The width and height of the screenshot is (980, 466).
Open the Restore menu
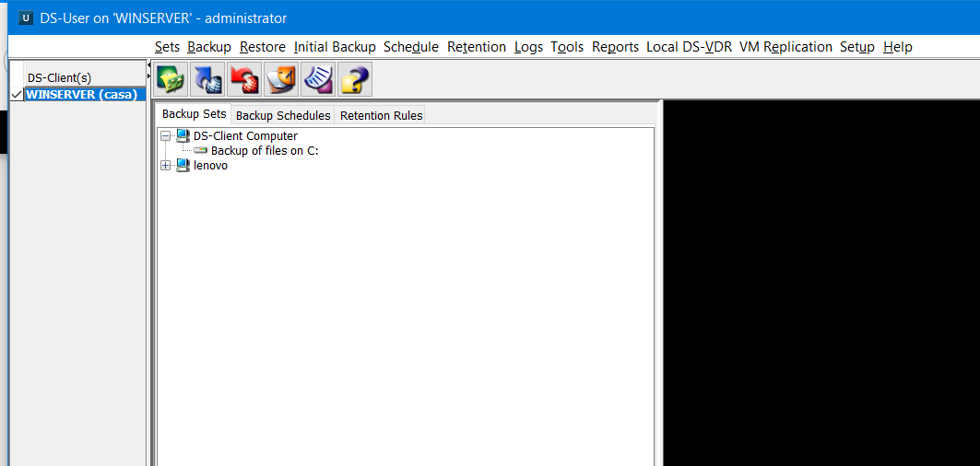tap(263, 47)
